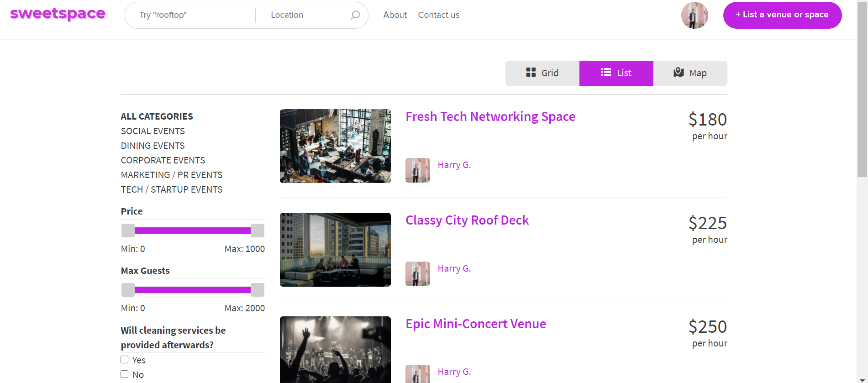Open Fresh Tech Networking Space listing title
This screenshot has width=868, height=383.
click(490, 117)
